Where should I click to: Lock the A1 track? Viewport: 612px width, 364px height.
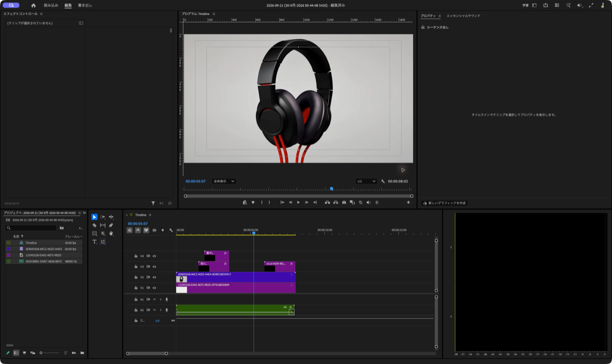point(136,299)
